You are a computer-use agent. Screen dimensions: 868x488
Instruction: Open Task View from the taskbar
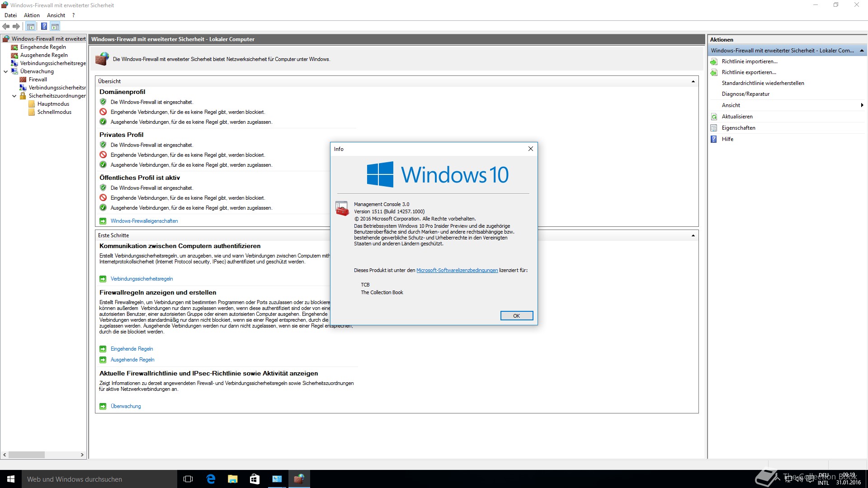point(188,479)
